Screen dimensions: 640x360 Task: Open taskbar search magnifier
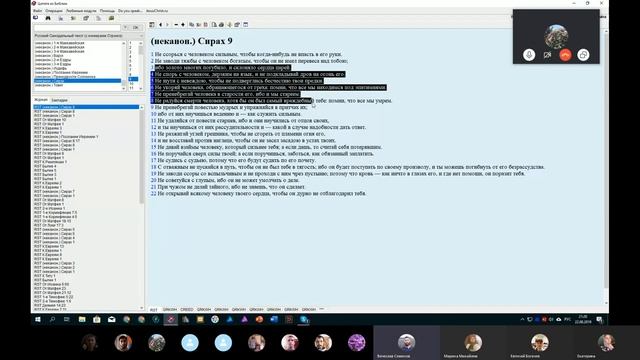click(x=52, y=320)
